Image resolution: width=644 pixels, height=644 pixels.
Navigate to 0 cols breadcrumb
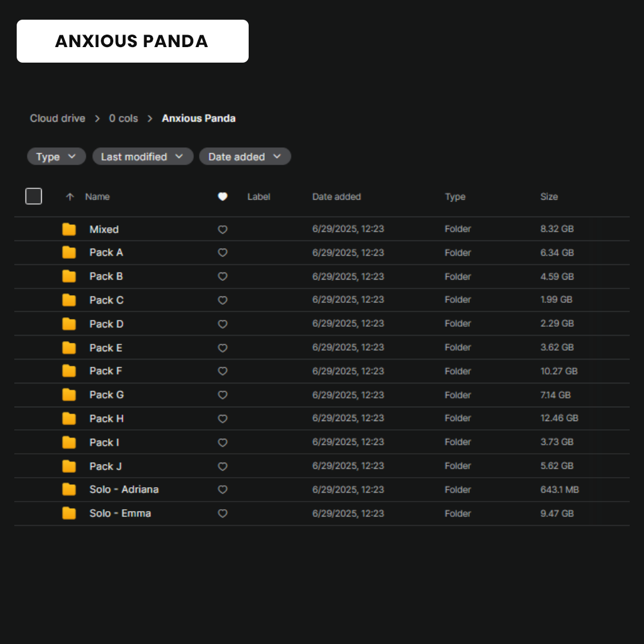point(123,118)
